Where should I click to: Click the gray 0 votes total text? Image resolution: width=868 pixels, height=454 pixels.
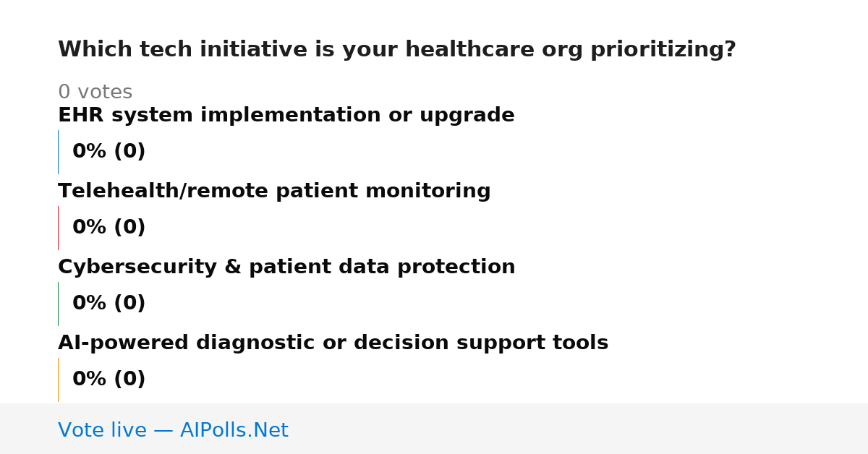[95, 93]
